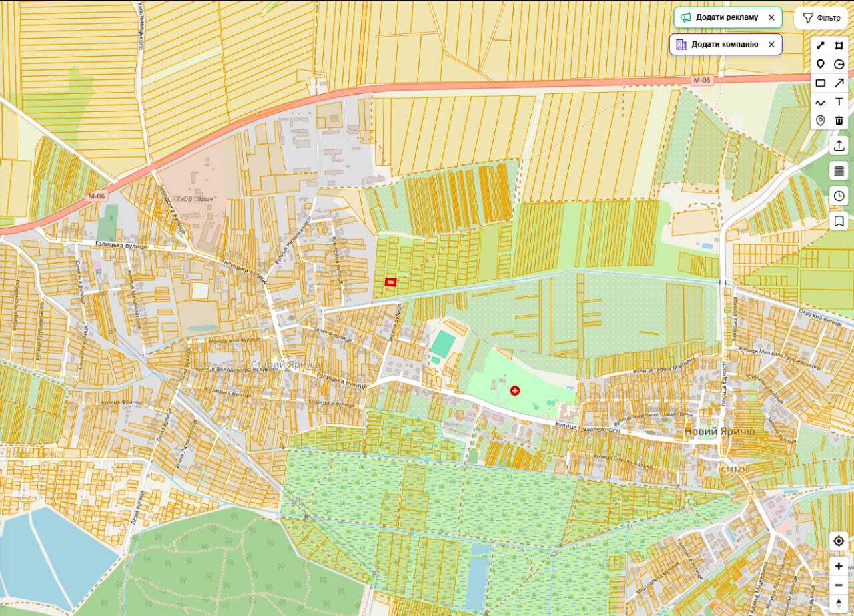Zoom in with the plus button
This screenshot has width=854, height=616.
click(x=839, y=566)
